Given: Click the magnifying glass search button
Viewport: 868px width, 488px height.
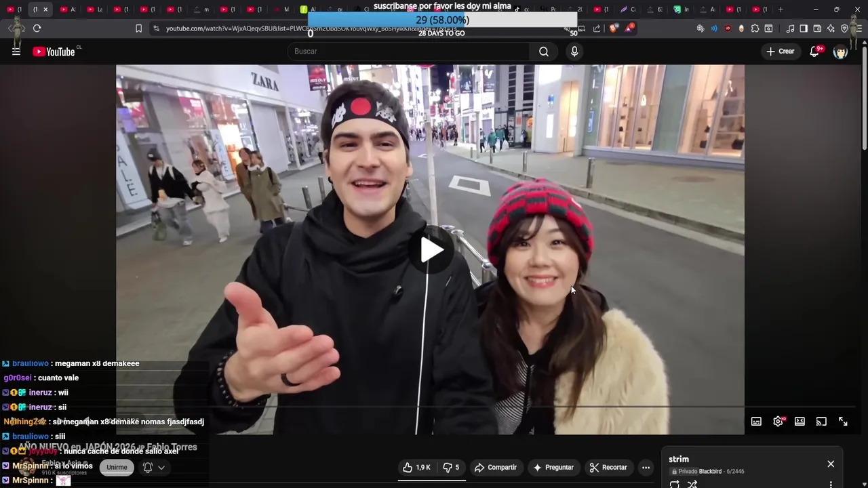Looking at the screenshot, I should tap(544, 52).
